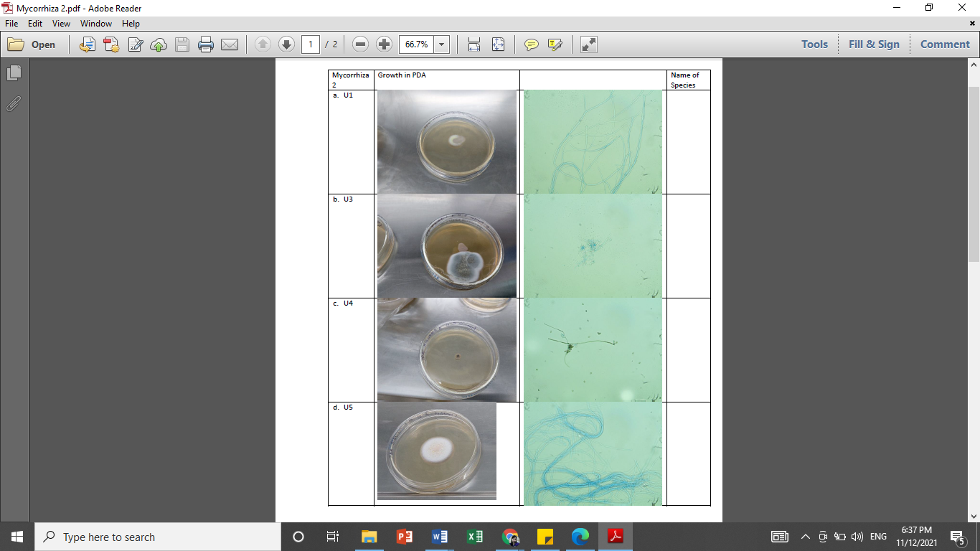The height and width of the screenshot is (551, 980).
Task: Email the document using the envelope icon
Action: pos(230,44)
